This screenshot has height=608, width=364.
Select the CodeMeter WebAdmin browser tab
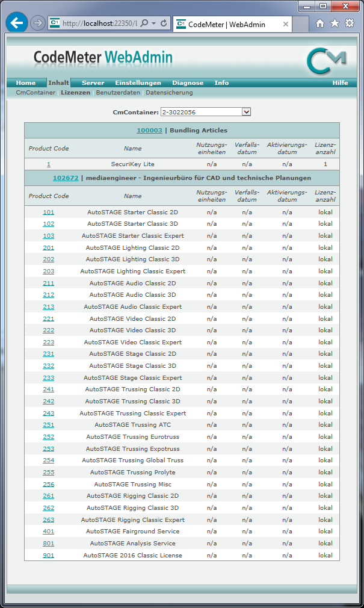[x=232, y=24]
